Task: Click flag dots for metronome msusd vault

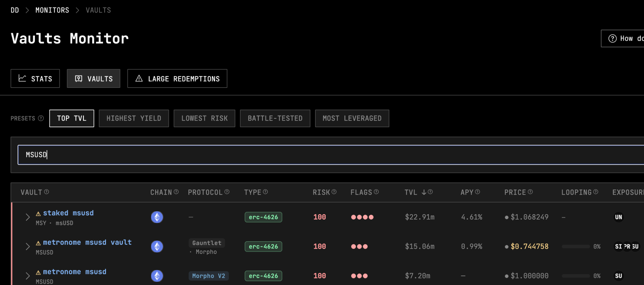Action: tap(359, 247)
